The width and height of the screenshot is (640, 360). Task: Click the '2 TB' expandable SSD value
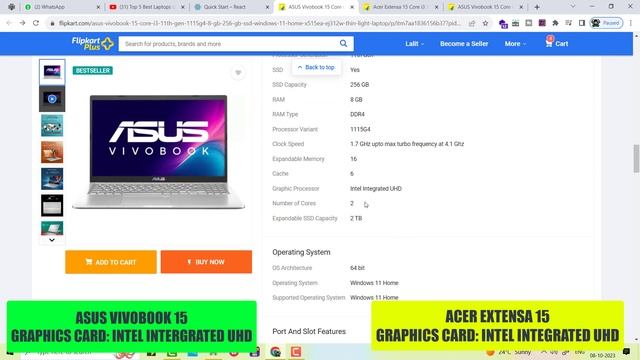click(356, 218)
